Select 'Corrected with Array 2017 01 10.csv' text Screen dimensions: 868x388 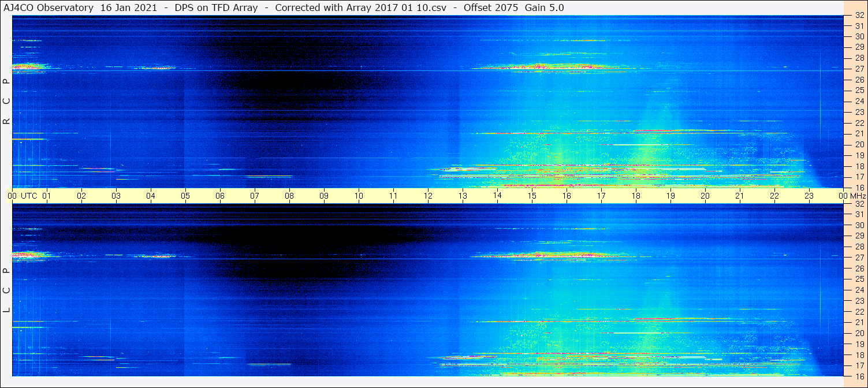pyautogui.click(x=361, y=8)
